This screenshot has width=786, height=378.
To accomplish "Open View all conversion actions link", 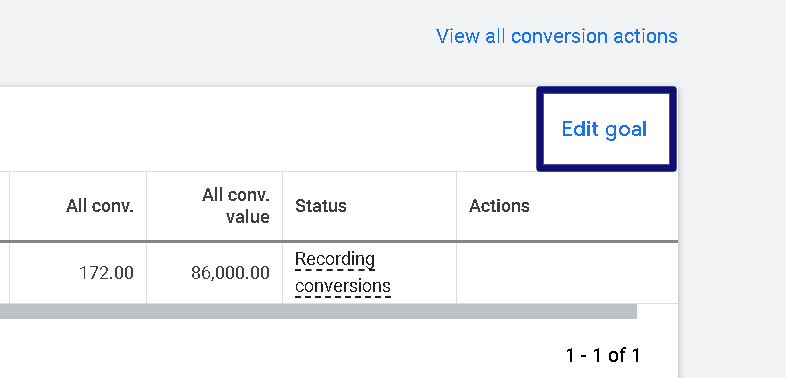I will coord(556,36).
